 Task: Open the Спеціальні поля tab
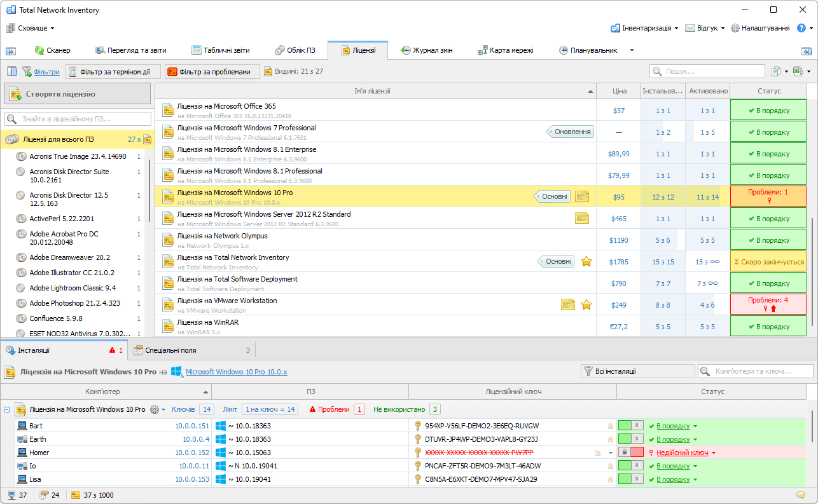(x=170, y=350)
